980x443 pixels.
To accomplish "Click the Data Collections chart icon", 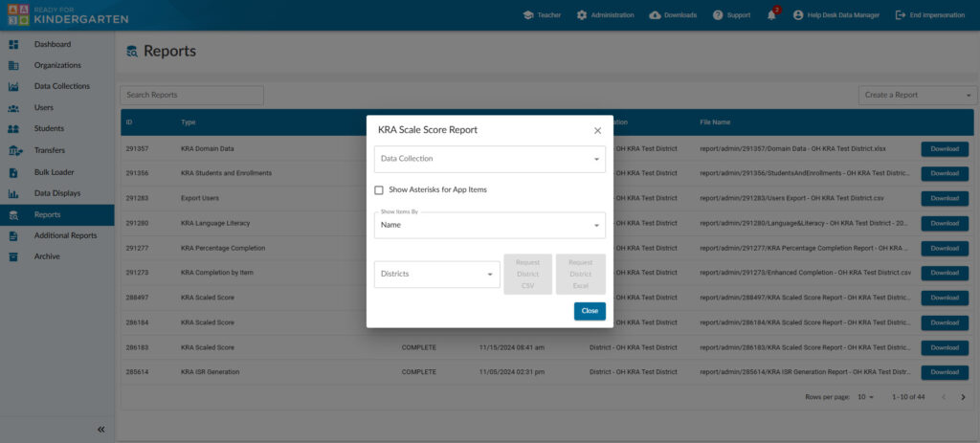I will coord(13,87).
